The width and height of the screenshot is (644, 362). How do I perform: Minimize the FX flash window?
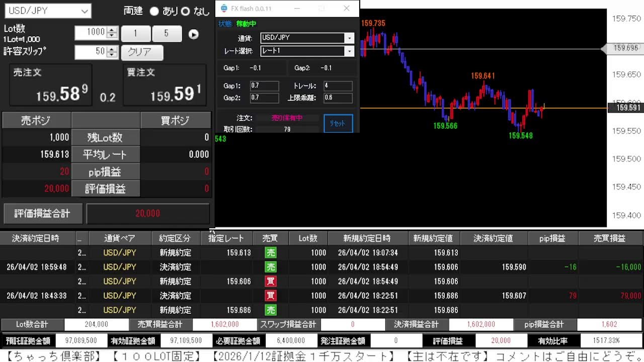[297, 9]
